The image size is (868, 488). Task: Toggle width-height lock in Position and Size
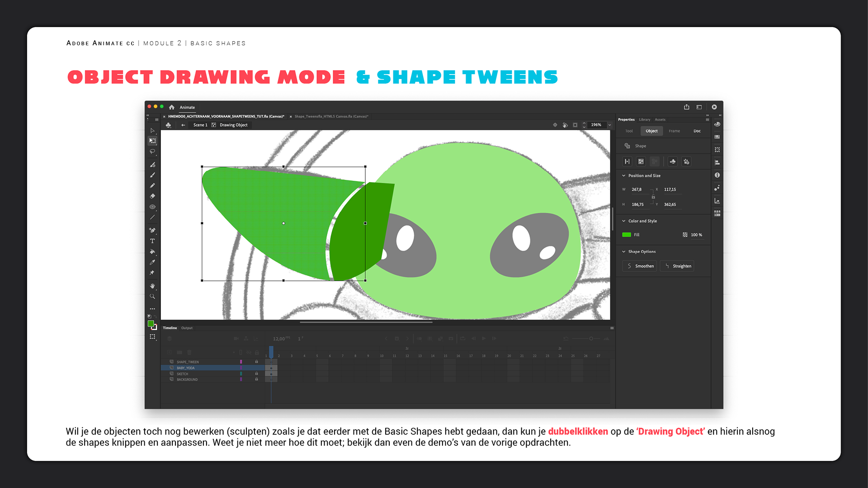click(x=653, y=197)
